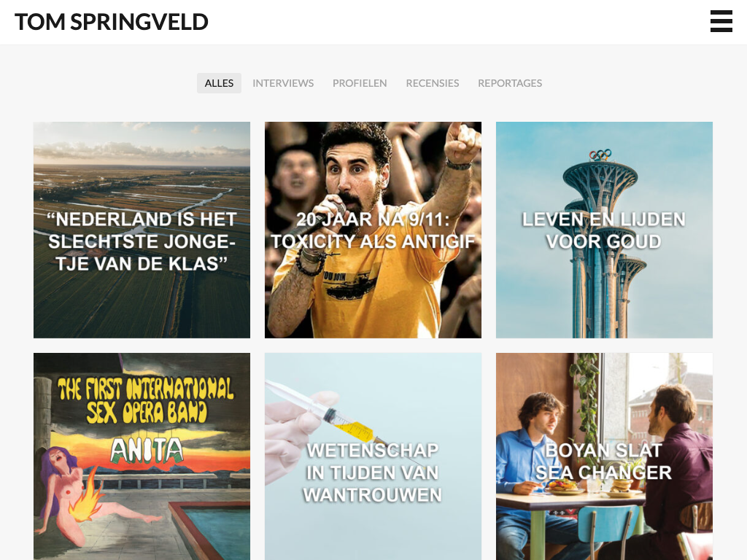Viewport: 747px width, 560px height.
Task: Open the hamburger menu icon
Action: click(x=721, y=21)
